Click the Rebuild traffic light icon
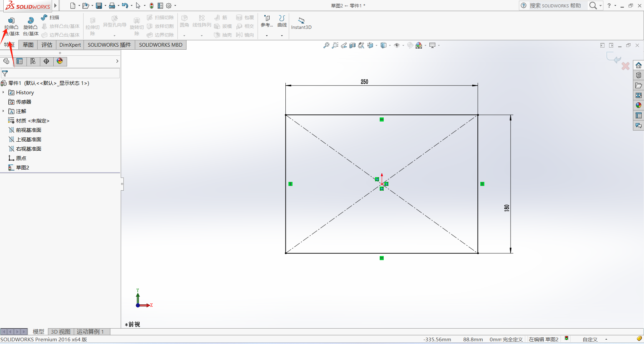Screen dimensions: 644x344 coord(152,6)
